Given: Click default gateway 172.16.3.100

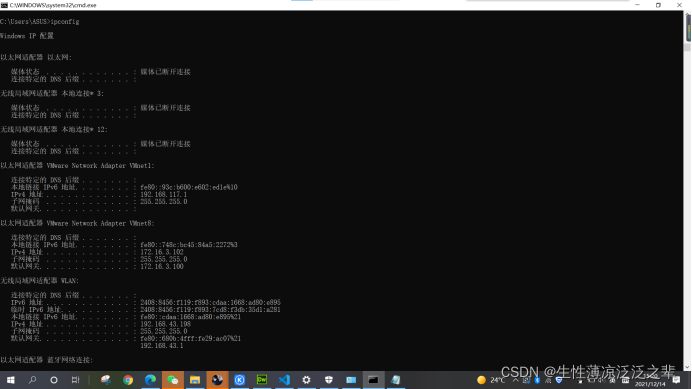Looking at the screenshot, I should point(162,266).
